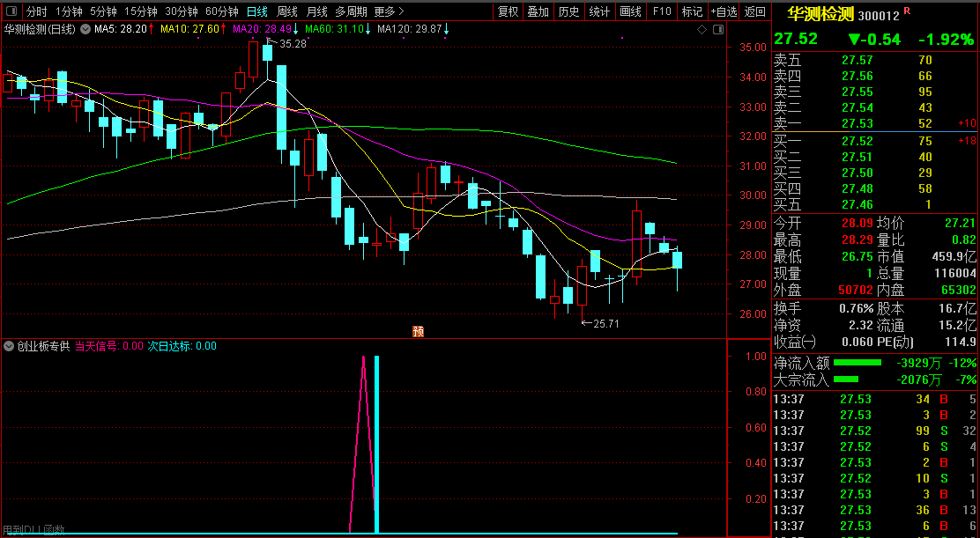Click the 换手 0.76% value
980x538 pixels.
857,309
